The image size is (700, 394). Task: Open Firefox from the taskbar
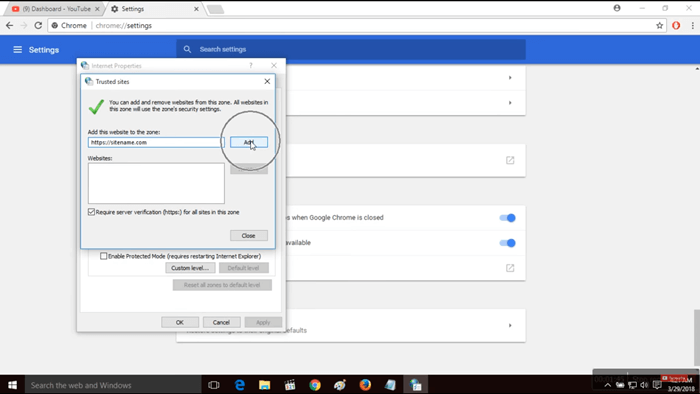point(365,385)
